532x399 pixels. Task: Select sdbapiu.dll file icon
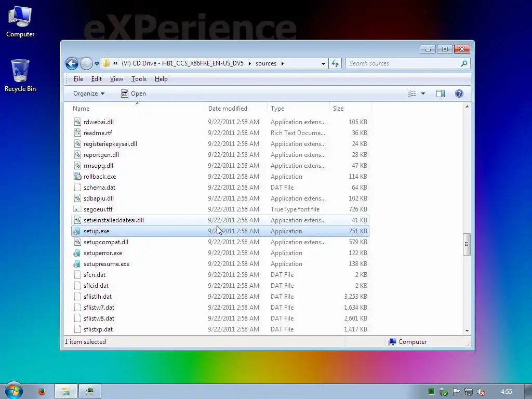[77, 198]
